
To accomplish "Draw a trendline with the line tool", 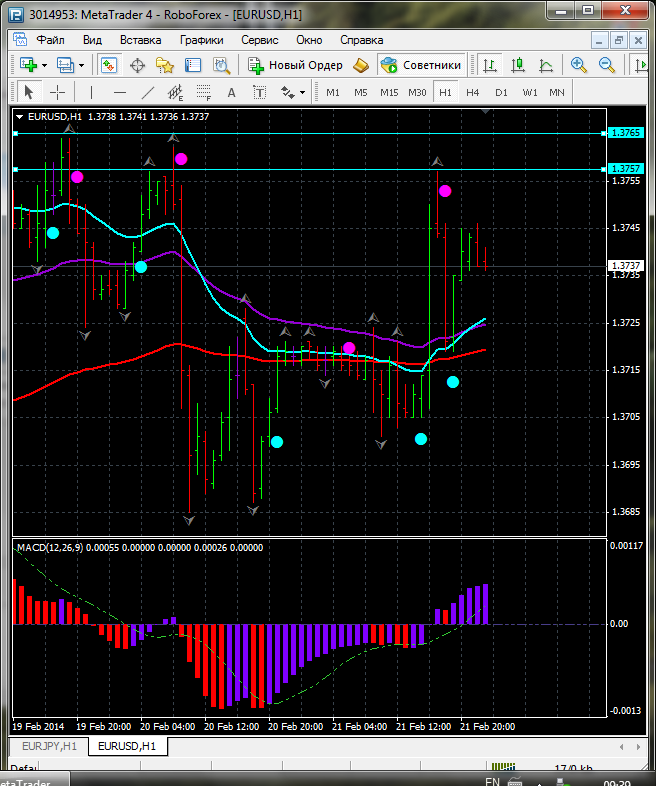I will pos(148,92).
